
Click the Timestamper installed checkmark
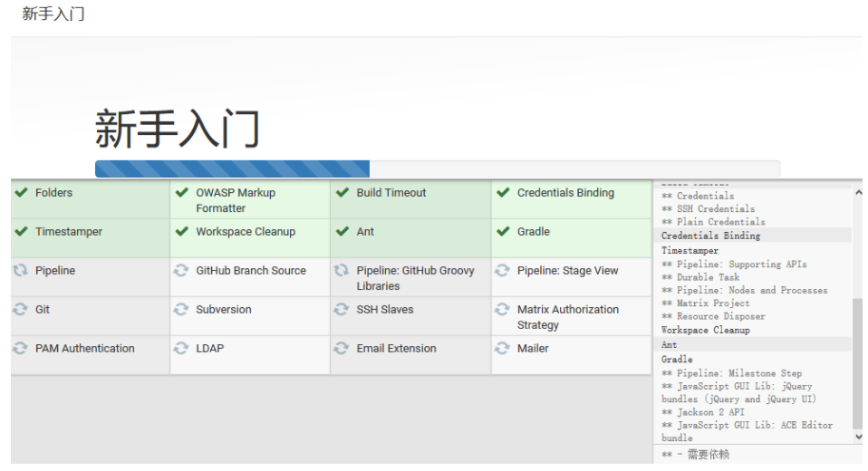21,231
